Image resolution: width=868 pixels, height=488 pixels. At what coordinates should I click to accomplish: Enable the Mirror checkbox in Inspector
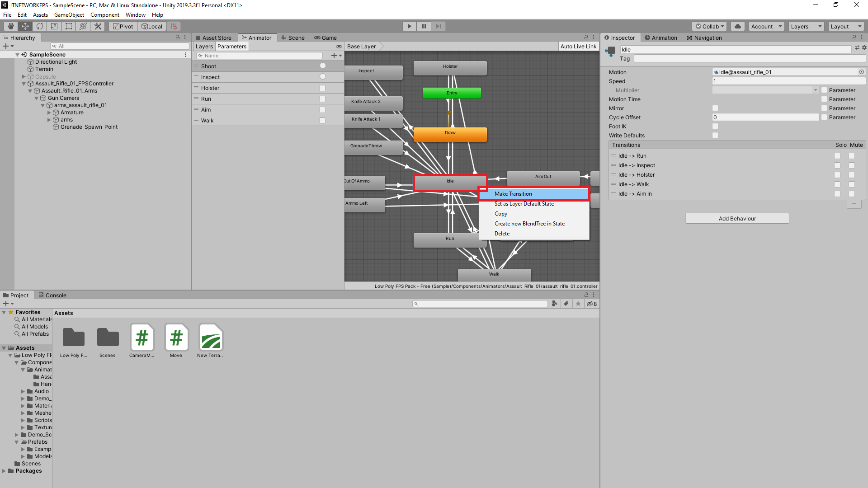tap(715, 108)
